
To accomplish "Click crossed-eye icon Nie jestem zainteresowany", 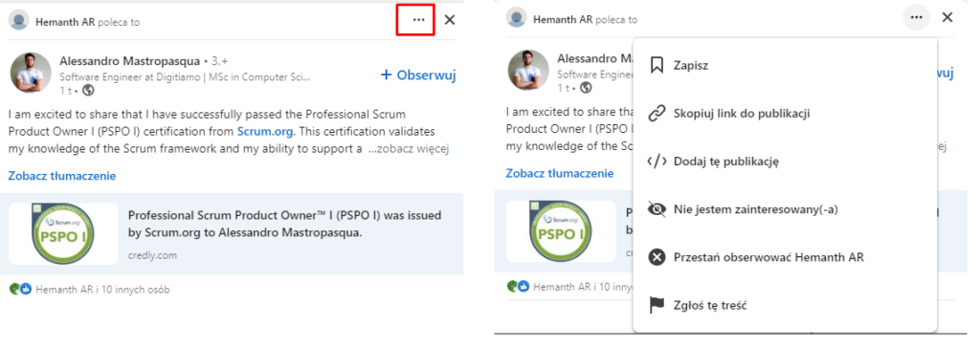I will [x=657, y=209].
